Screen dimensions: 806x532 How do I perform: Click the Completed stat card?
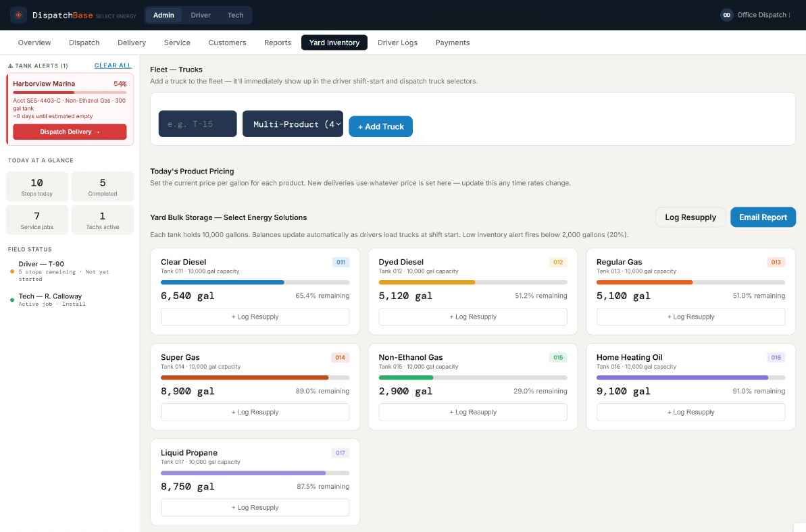(103, 186)
